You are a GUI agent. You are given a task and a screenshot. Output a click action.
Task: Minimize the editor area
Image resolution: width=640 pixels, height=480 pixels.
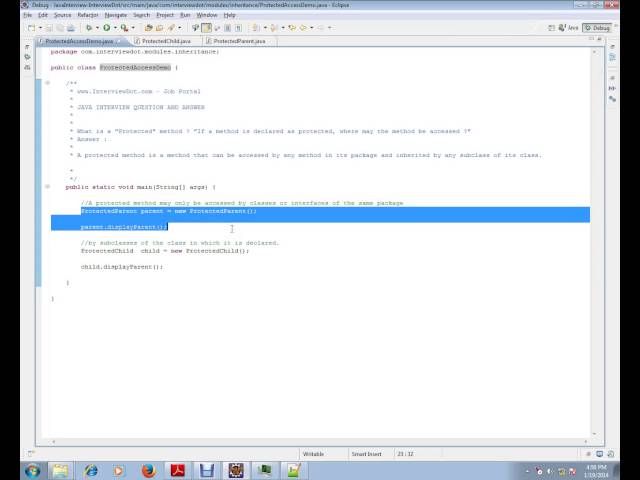pyautogui.click(x=591, y=38)
